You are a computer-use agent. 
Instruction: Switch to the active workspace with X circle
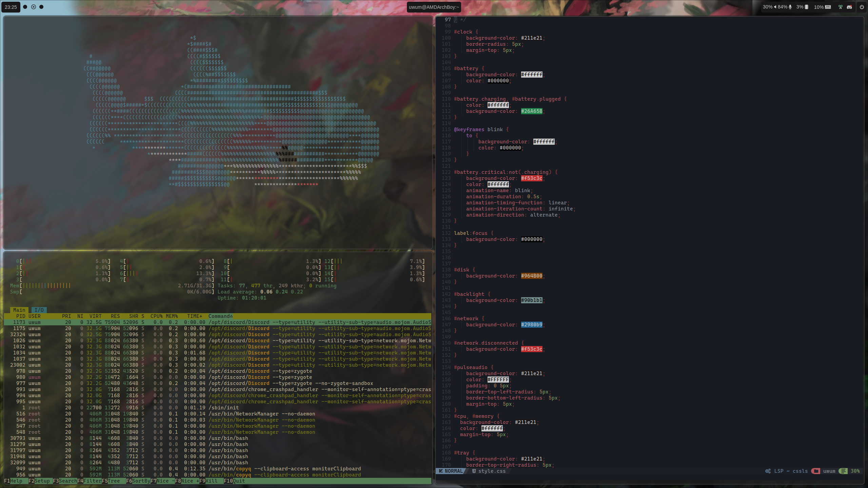[33, 7]
